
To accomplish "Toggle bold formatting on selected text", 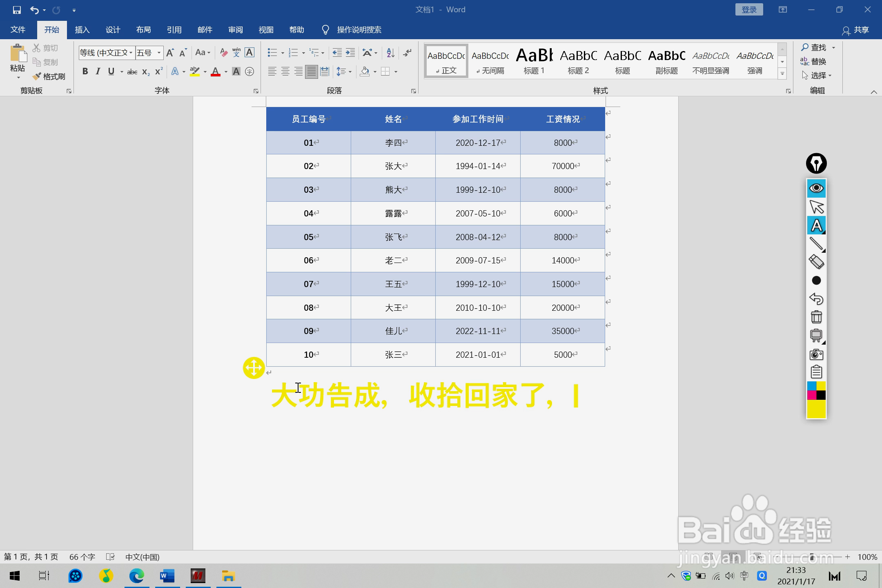I will point(85,71).
